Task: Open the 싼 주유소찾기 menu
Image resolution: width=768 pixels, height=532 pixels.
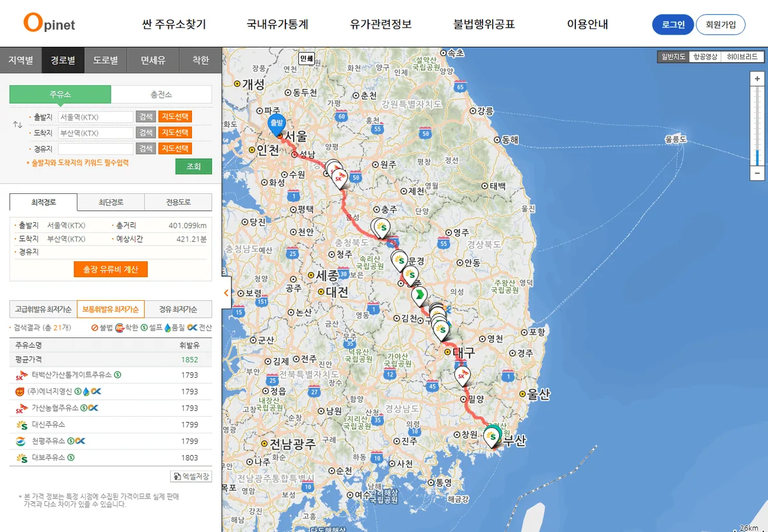Action: click(x=174, y=24)
